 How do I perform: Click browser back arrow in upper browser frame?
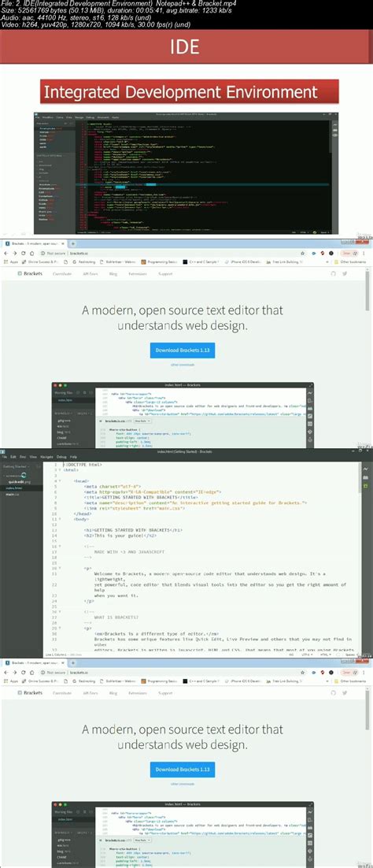click(6, 253)
